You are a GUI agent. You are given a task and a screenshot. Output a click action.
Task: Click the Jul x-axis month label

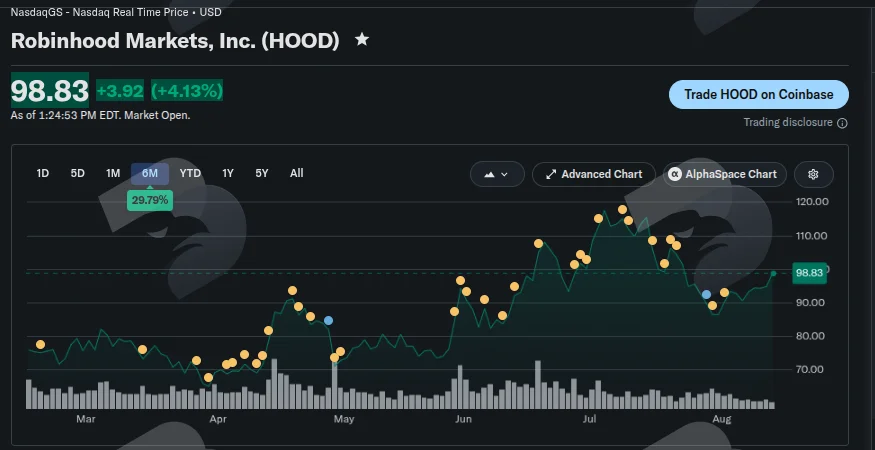(589, 419)
